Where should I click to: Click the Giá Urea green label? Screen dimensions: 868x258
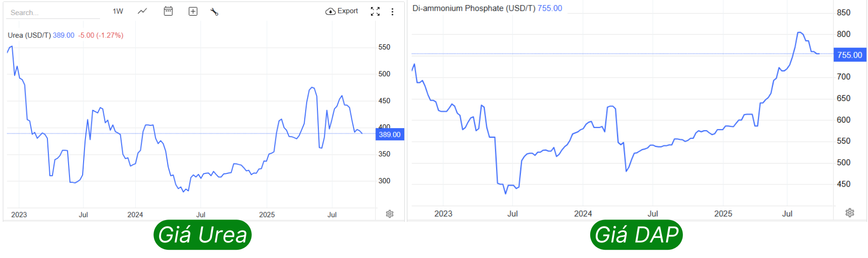click(202, 235)
